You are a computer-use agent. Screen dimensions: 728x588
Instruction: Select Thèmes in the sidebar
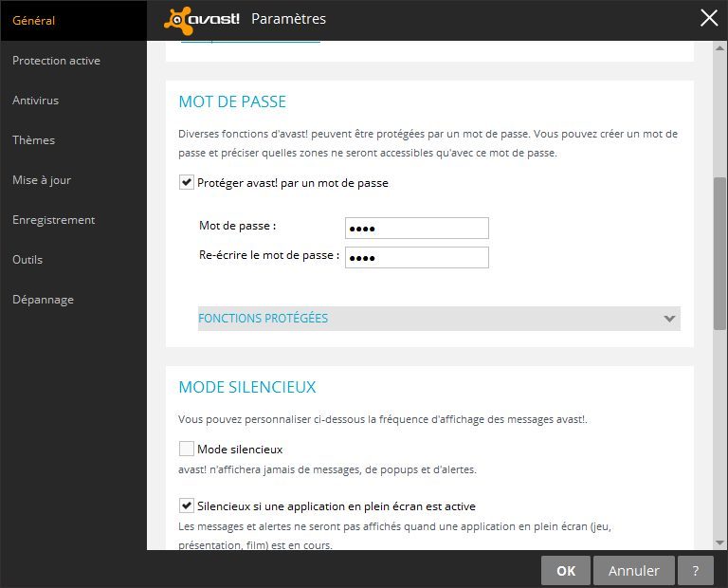[x=34, y=140]
